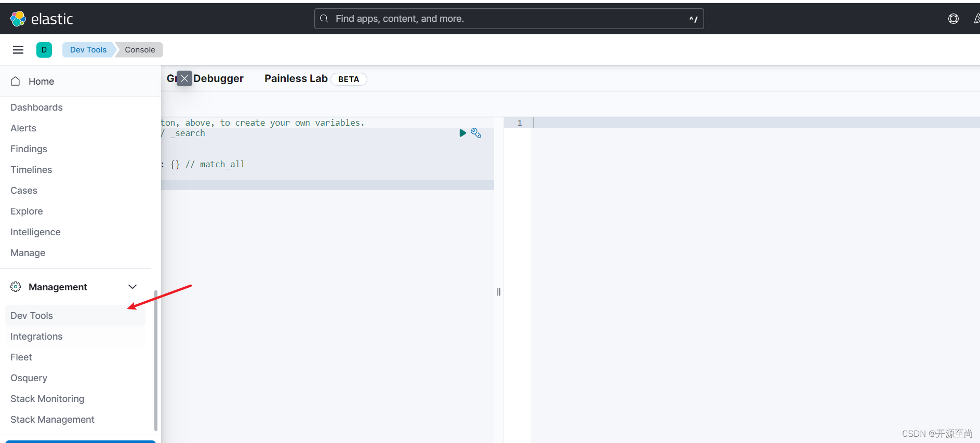Click the response output pane
This screenshot has height=443, width=980.
click(755, 280)
